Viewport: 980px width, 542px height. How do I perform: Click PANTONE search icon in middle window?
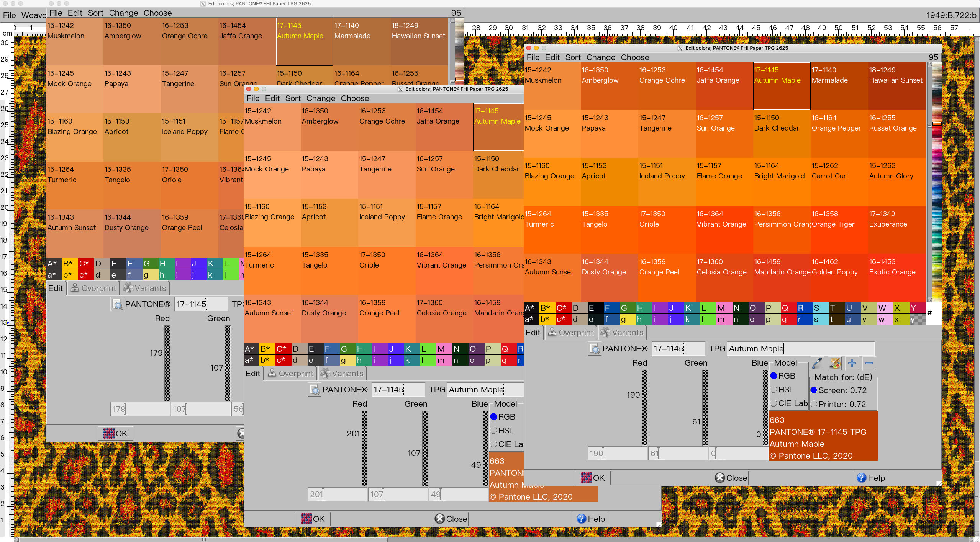coord(315,390)
